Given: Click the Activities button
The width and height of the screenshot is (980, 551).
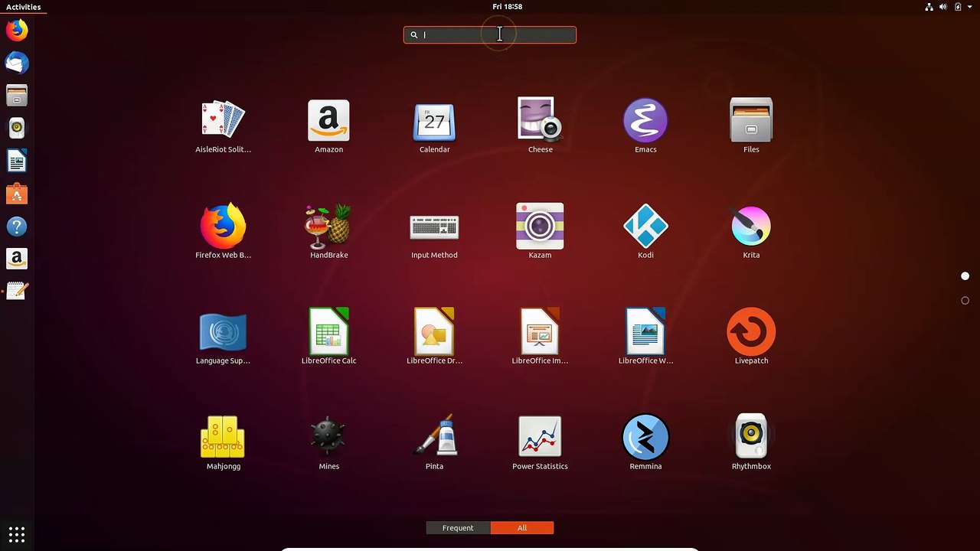Looking at the screenshot, I should pyautogui.click(x=23, y=7).
